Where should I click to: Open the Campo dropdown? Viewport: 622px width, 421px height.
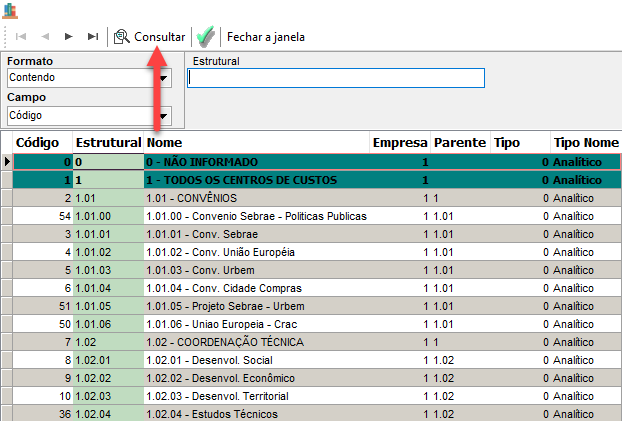pyautogui.click(x=163, y=116)
